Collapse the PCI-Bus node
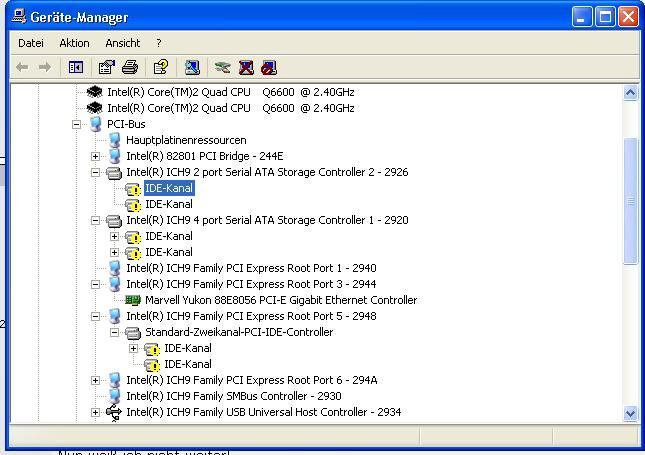645x455 pixels. point(76,124)
